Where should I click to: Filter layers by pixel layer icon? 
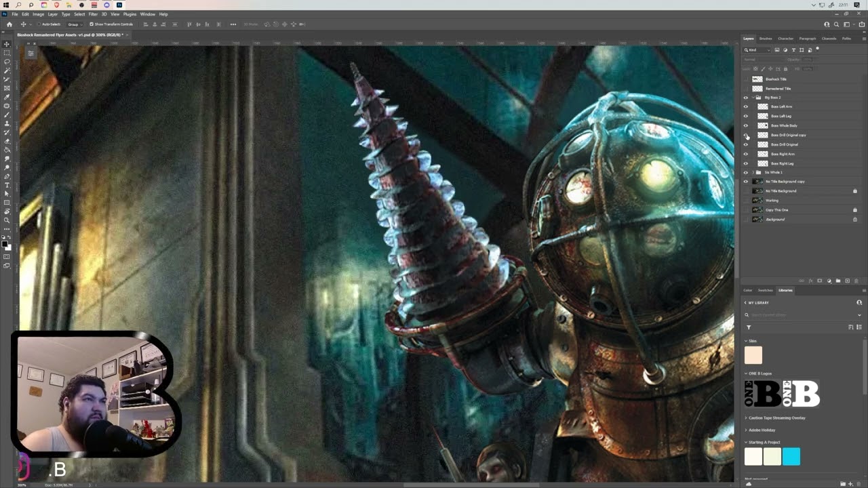777,49
